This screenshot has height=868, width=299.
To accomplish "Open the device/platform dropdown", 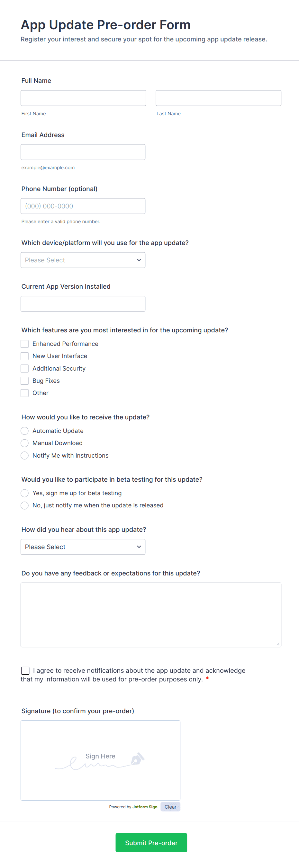I will coord(83,260).
